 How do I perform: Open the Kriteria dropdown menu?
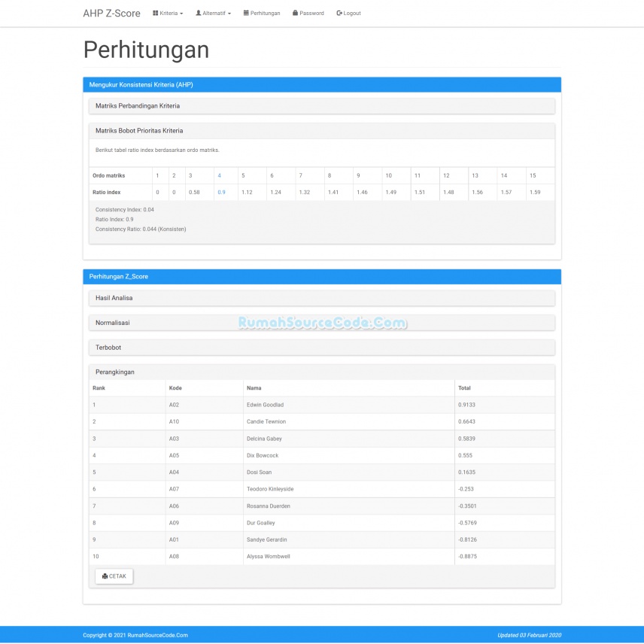(x=167, y=13)
